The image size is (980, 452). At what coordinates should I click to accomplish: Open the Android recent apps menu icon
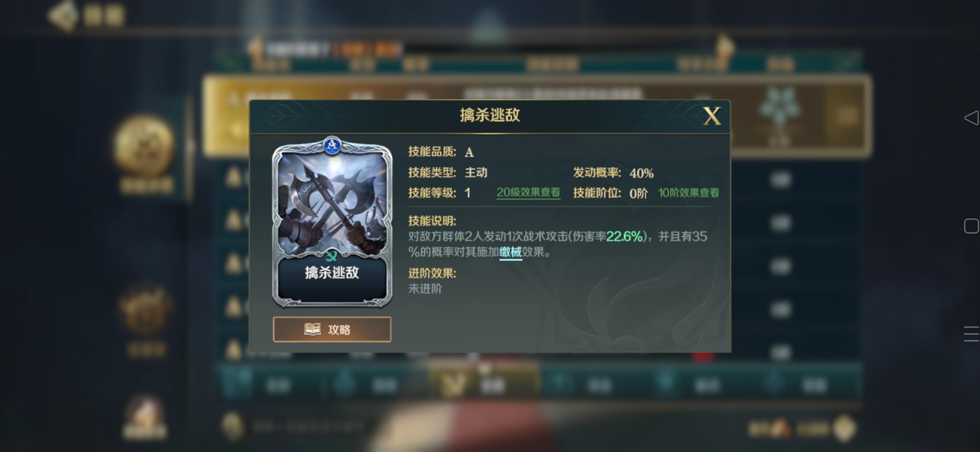coord(971,334)
